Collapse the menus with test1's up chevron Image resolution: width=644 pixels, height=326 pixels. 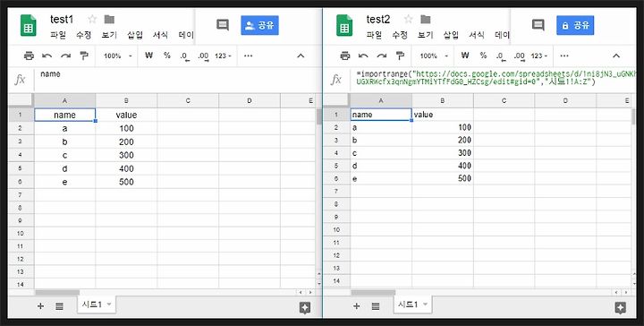301,56
